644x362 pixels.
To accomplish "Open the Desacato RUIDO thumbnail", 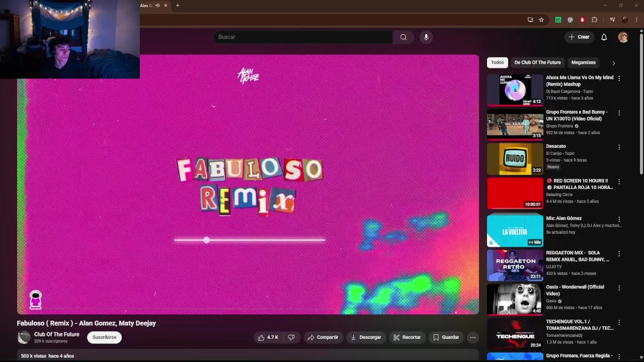I will (515, 158).
